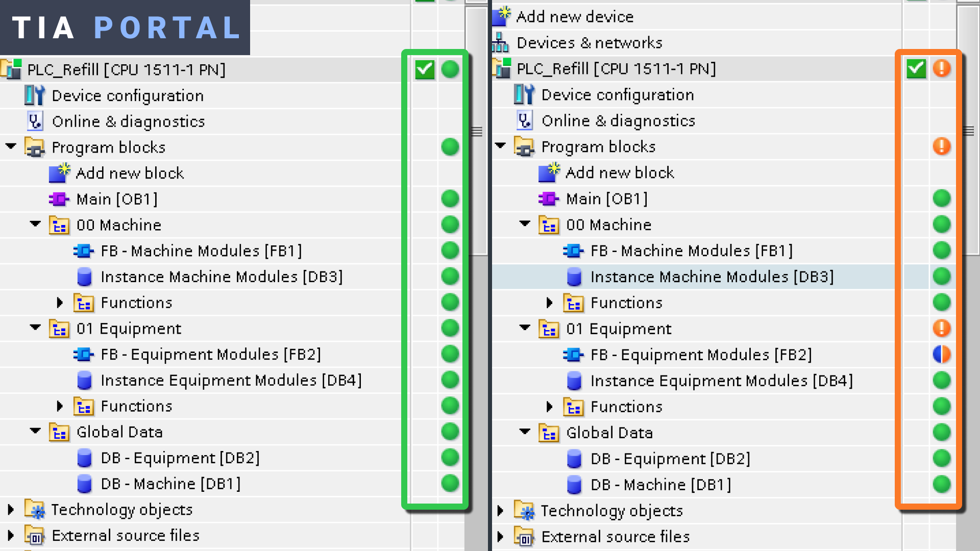Select 'FB - Equipment Modules [FB2]' right panel
The image size is (980, 551).
tap(701, 355)
